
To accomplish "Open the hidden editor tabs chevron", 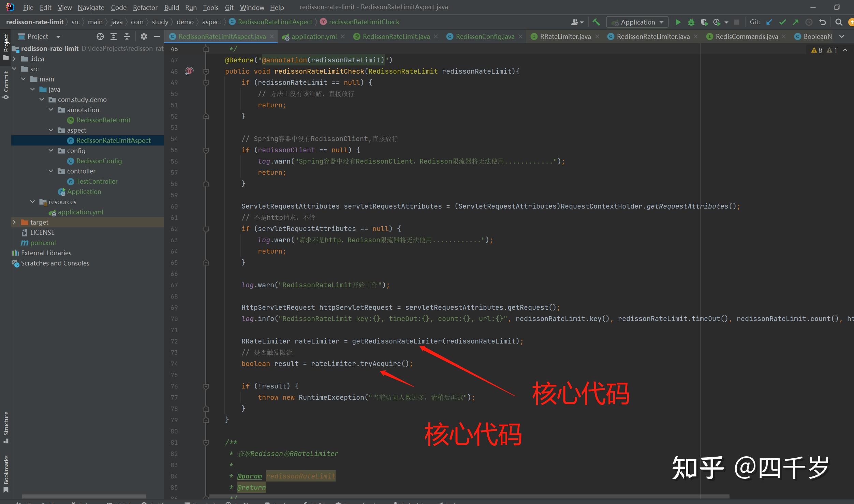I will [842, 36].
